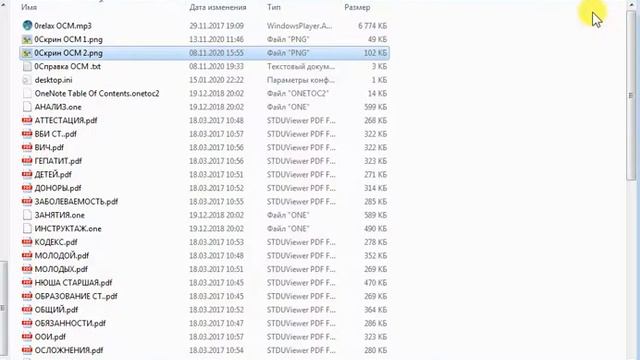The height and width of the screenshot is (360, 640).
Task: Select the 0relax OCM.mp3 file icon
Action: (27, 26)
